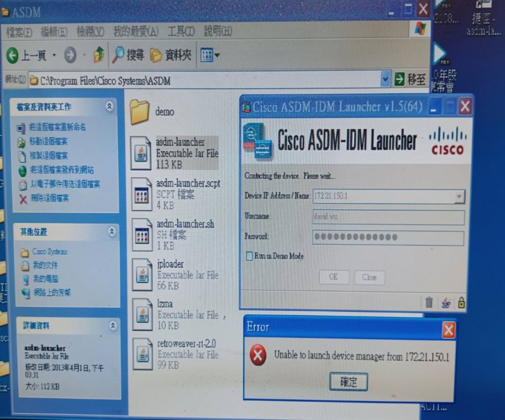
Task: Click the Password field in launcher
Action: coord(388,237)
